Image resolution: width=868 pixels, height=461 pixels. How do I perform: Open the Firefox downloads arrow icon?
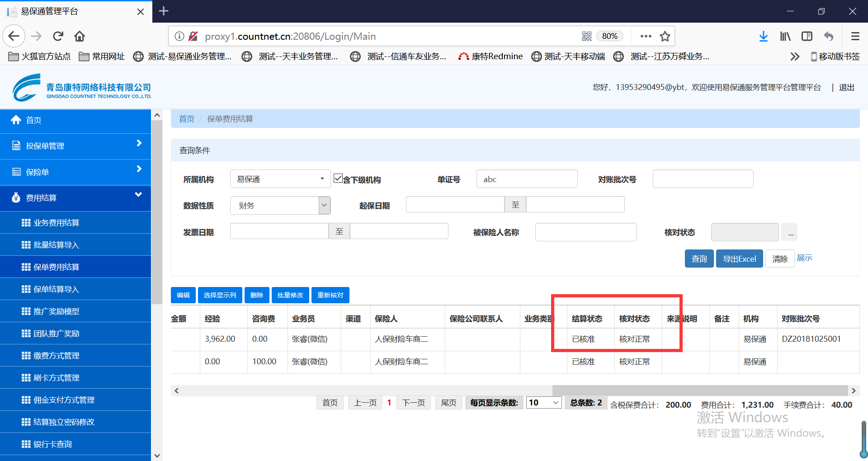click(763, 36)
